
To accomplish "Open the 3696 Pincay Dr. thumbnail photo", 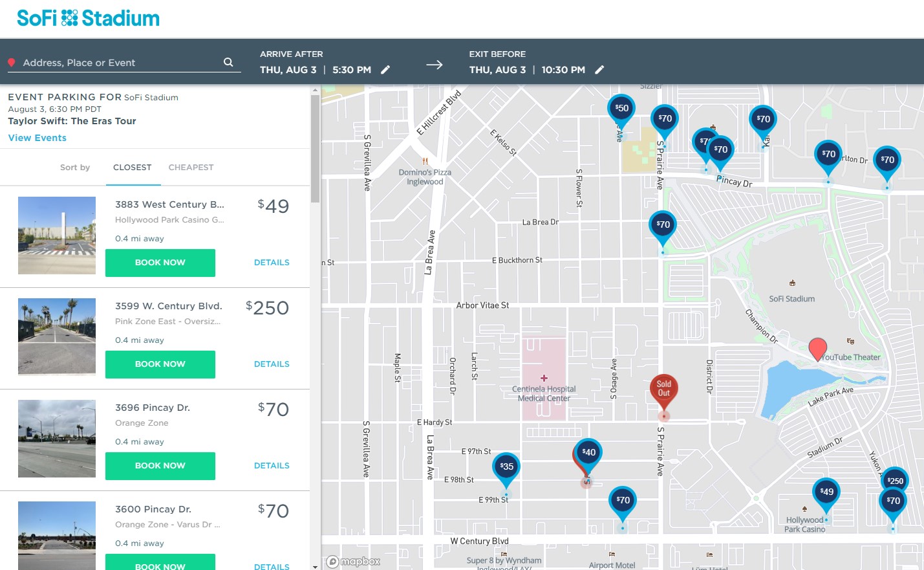I will tap(57, 439).
